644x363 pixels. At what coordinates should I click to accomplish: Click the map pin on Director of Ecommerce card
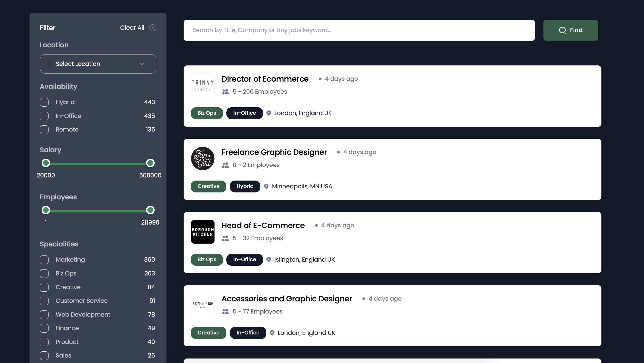click(269, 113)
